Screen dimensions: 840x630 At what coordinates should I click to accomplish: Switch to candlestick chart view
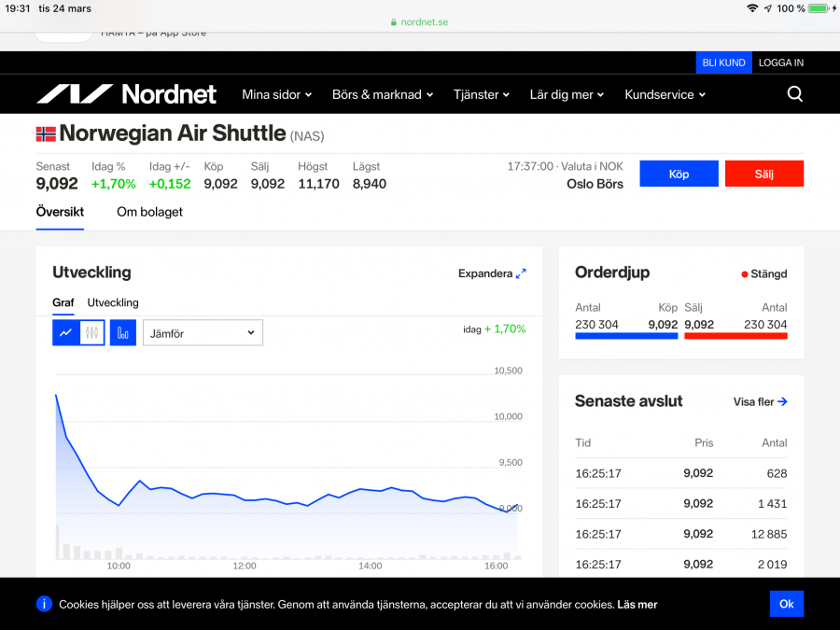(91, 332)
